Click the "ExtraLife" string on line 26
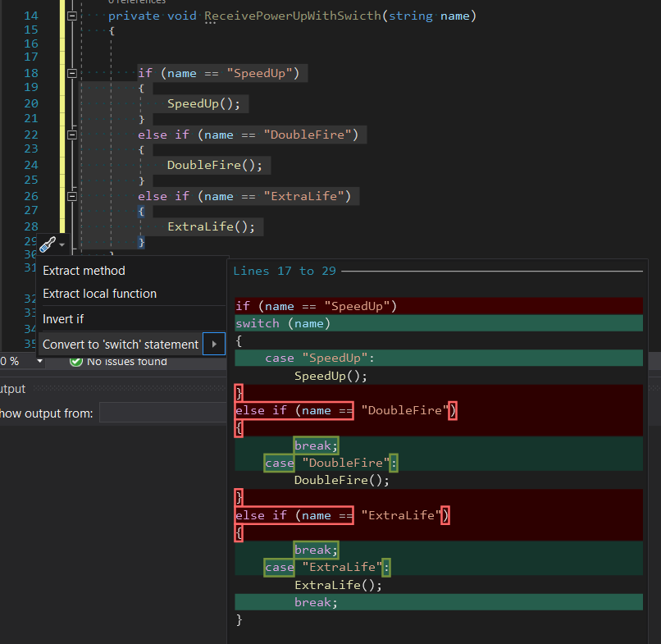 point(304,197)
